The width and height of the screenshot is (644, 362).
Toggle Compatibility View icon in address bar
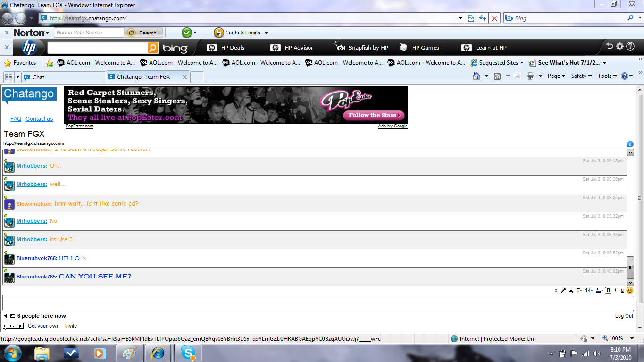(x=471, y=18)
